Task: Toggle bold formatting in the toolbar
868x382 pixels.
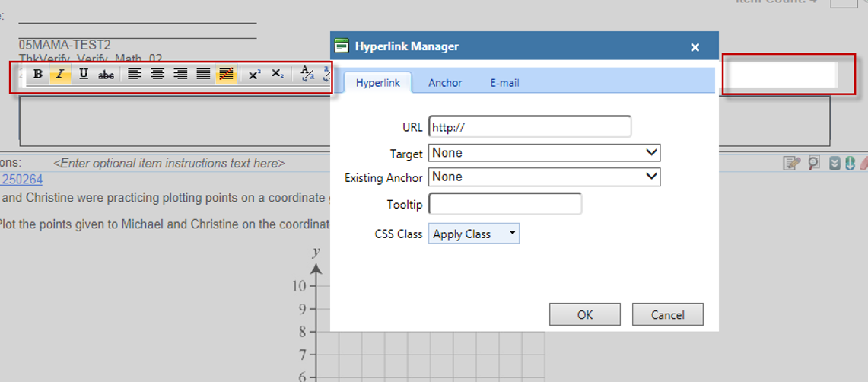Action: pyautogui.click(x=38, y=74)
